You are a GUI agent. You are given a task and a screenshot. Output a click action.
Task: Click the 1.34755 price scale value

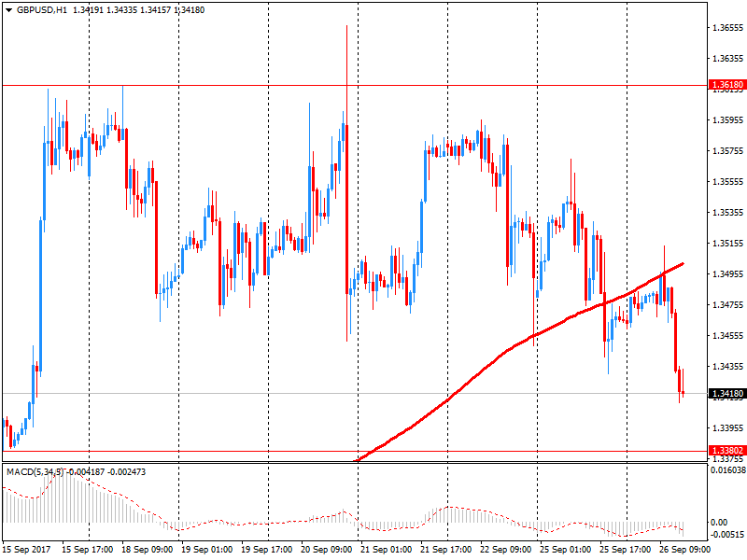[727, 305]
